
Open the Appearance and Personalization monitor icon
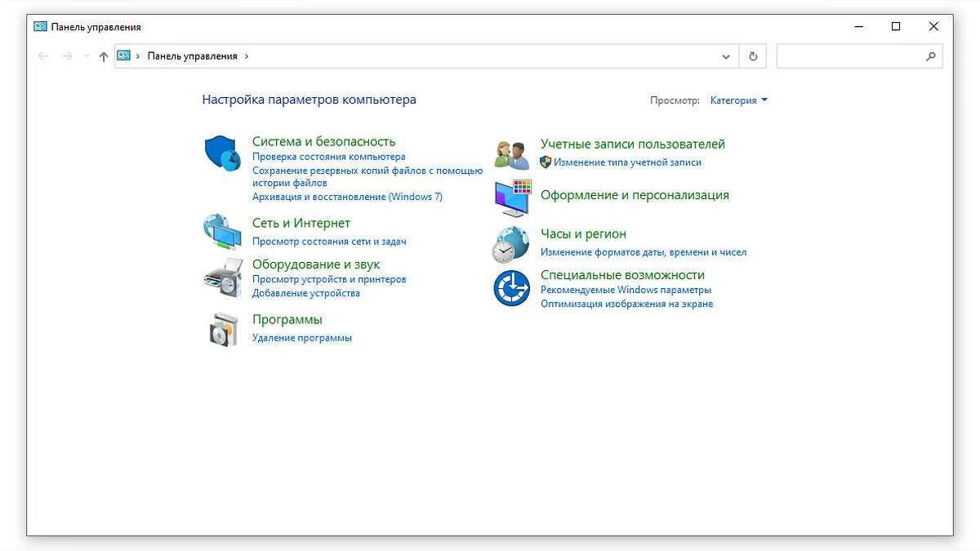click(x=512, y=198)
